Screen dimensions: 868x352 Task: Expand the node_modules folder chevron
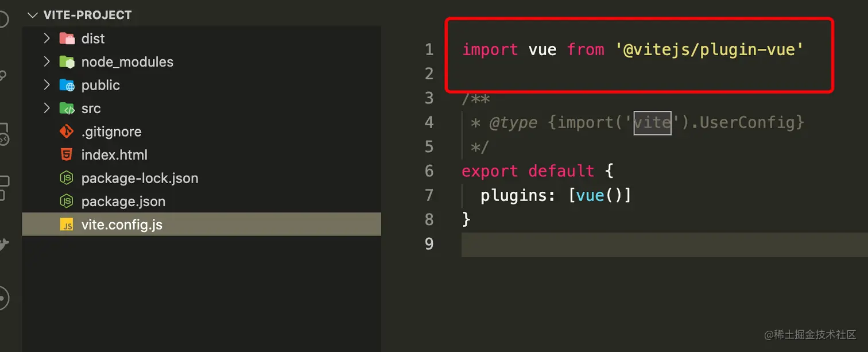tap(47, 62)
